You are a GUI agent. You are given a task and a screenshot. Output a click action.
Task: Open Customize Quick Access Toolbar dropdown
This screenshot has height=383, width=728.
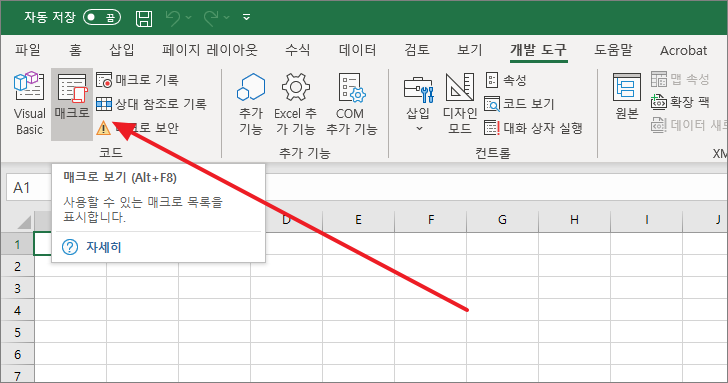[247, 18]
